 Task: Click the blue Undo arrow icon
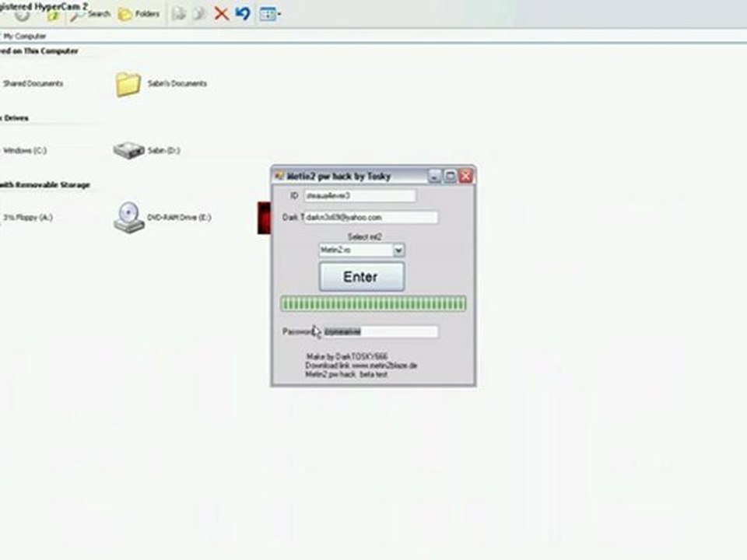pyautogui.click(x=243, y=13)
